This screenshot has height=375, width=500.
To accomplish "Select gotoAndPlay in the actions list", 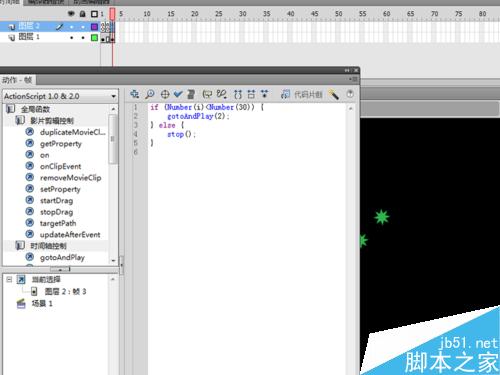I will [62, 258].
